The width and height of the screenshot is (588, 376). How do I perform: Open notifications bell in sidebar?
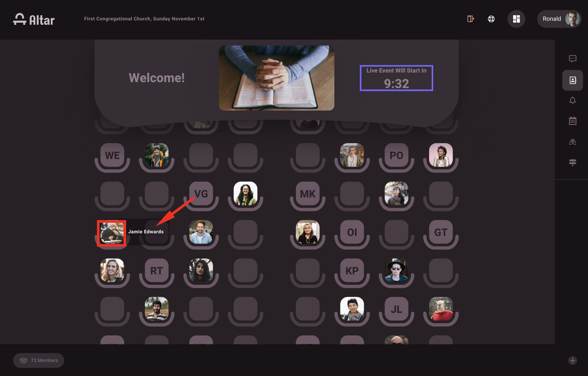click(572, 100)
